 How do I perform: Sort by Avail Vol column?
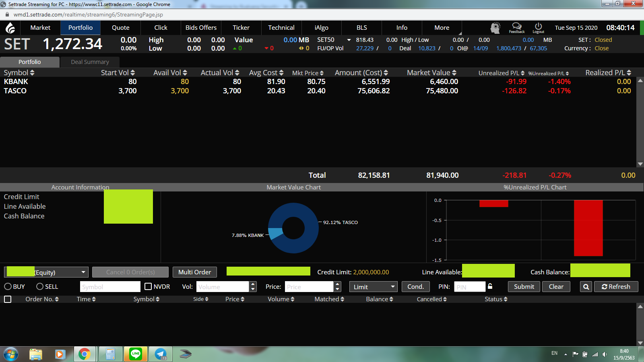pyautogui.click(x=170, y=73)
